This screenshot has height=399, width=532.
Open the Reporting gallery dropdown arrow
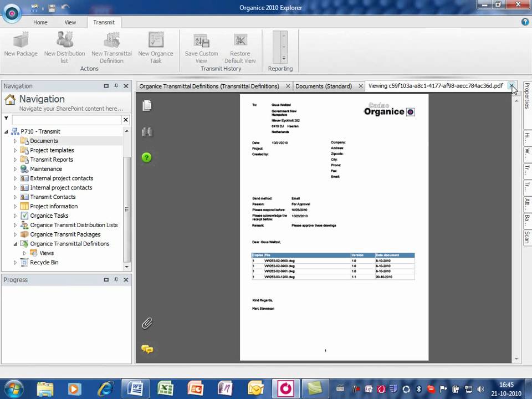pyautogui.click(x=284, y=58)
